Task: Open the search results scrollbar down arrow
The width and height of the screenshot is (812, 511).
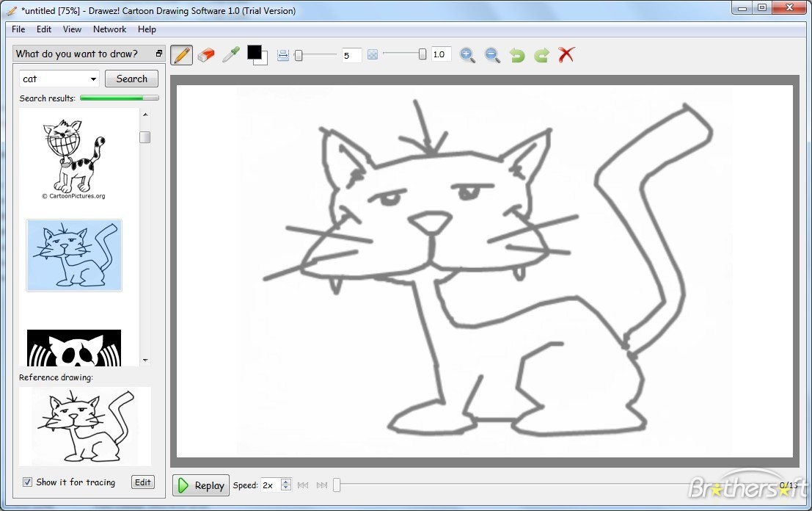Action: coord(145,359)
